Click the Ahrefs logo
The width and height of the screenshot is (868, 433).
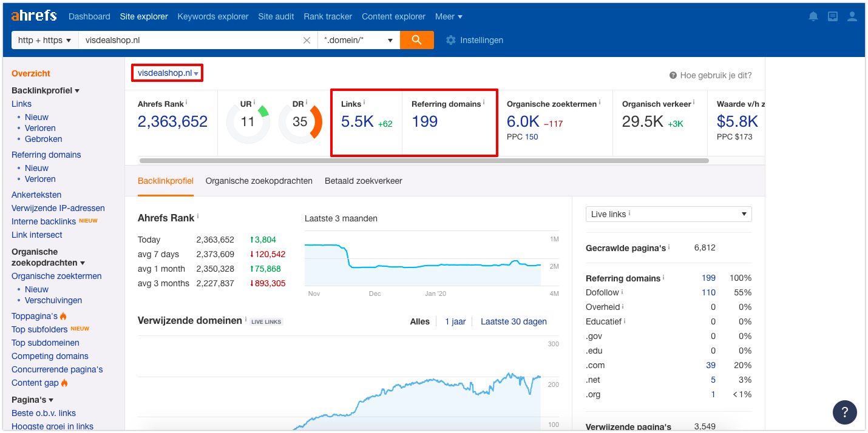coord(34,16)
